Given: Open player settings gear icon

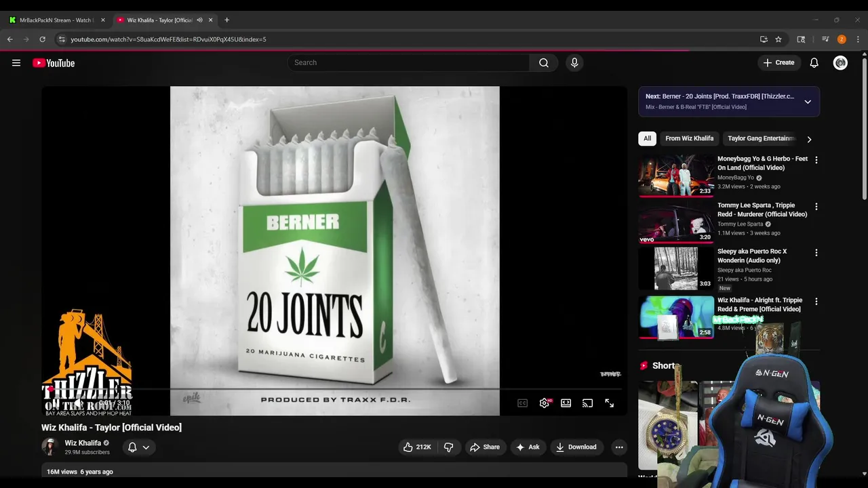Looking at the screenshot, I should (x=545, y=403).
